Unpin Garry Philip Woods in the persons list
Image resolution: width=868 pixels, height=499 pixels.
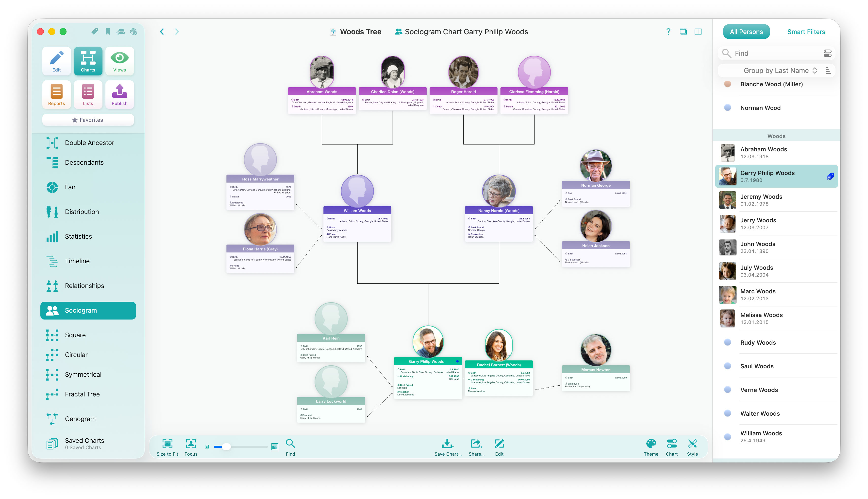click(x=830, y=176)
